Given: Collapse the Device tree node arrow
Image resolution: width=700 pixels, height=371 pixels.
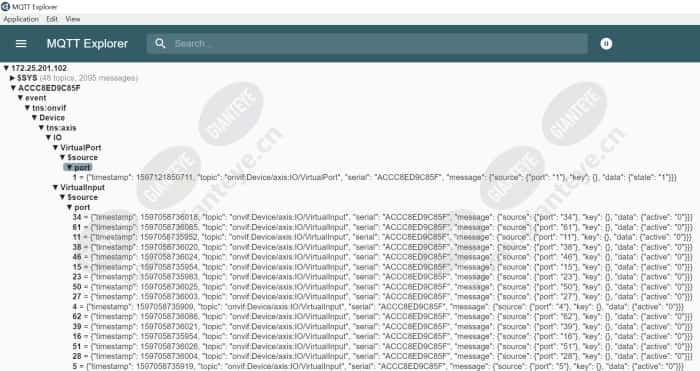Looking at the screenshot, I should (35, 117).
